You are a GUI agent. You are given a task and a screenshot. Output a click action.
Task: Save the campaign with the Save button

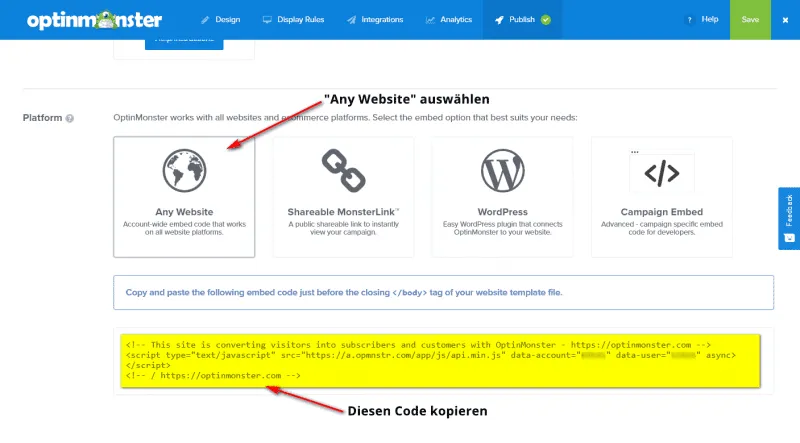coord(750,19)
